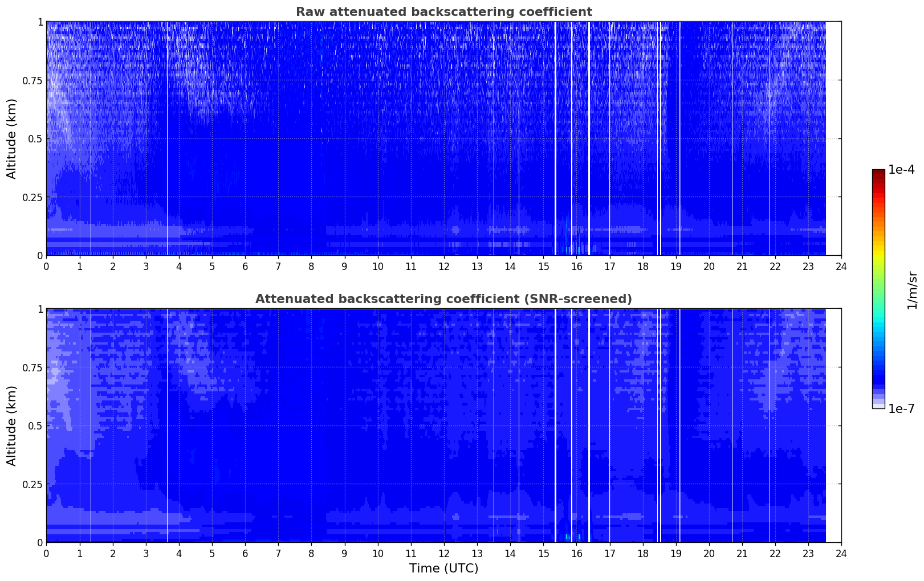
Task: Click the colorbar's '1/m/sr' unit label
Action: coord(912,289)
